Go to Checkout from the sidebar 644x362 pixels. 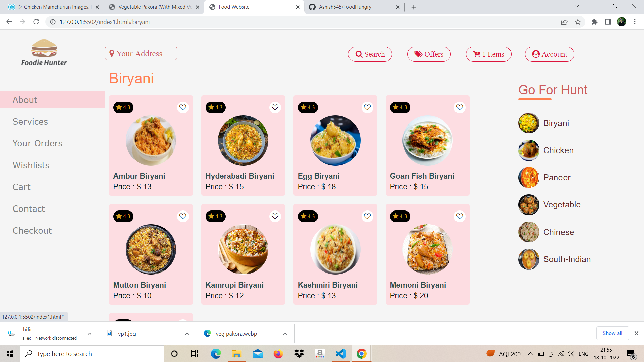(32, 230)
